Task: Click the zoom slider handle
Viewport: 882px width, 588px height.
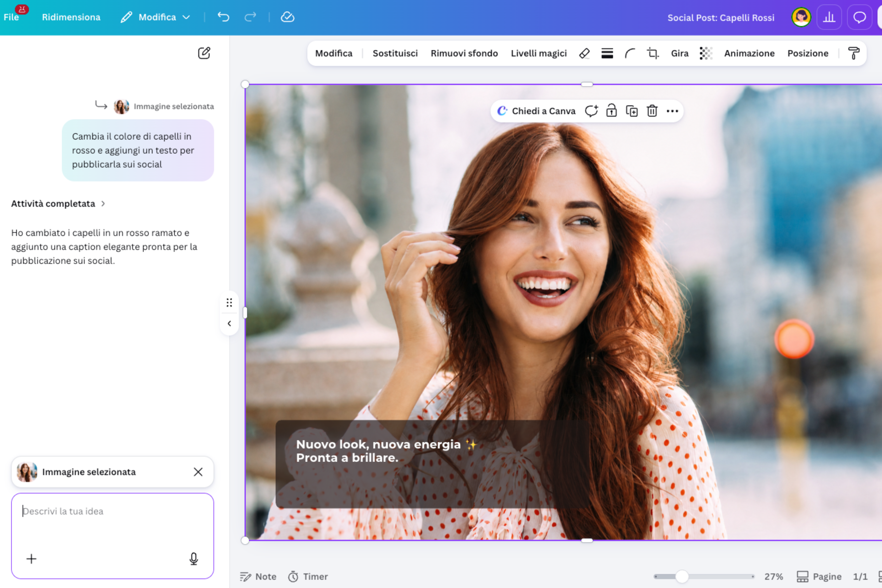Action: (x=682, y=577)
